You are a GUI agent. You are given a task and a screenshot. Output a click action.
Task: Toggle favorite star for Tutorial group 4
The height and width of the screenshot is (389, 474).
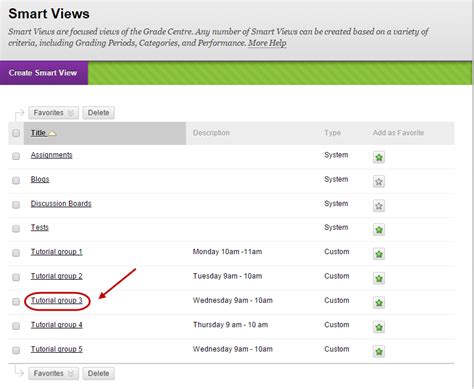coord(379,327)
